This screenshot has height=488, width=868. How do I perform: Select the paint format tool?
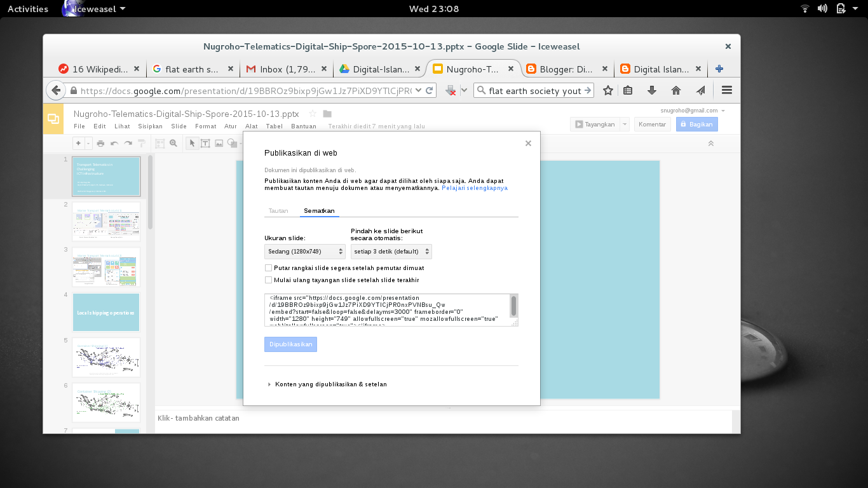pos(142,144)
